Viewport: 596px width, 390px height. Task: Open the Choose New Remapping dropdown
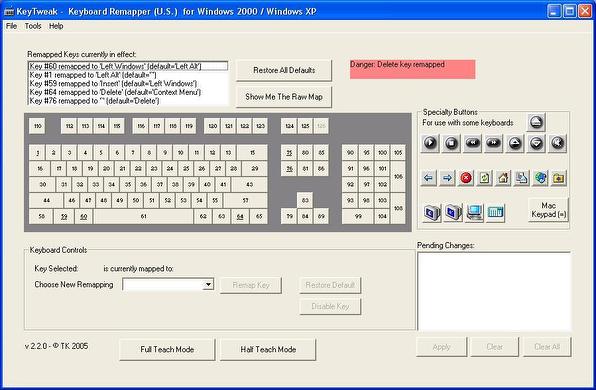coord(208,284)
